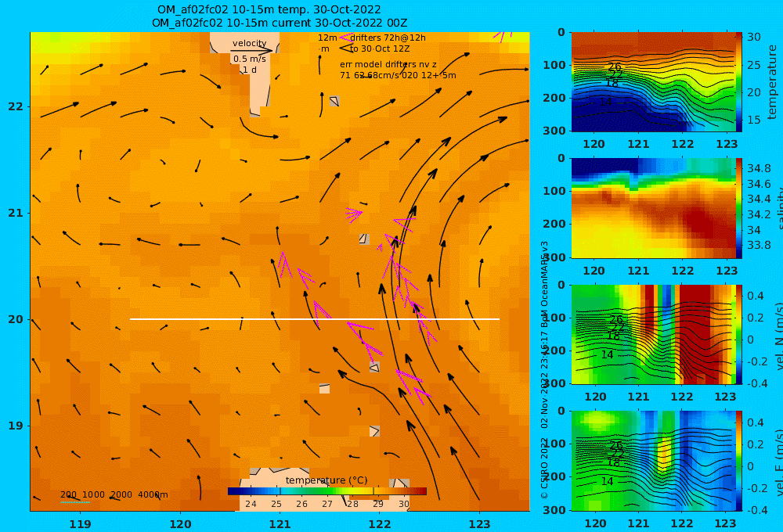
Task: Click longitude label 119 on main map
Action: (x=81, y=524)
